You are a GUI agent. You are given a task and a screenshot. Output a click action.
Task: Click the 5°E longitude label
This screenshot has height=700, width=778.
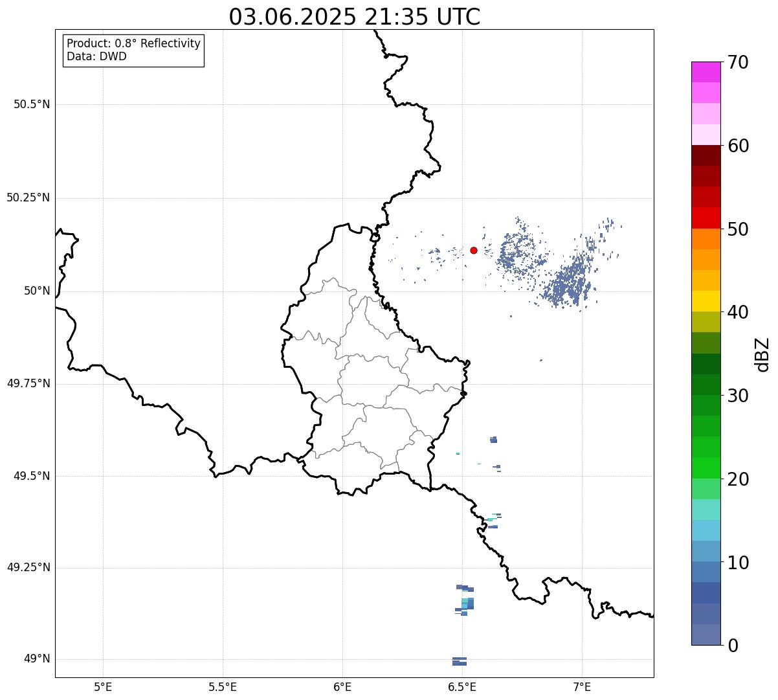[103, 686]
